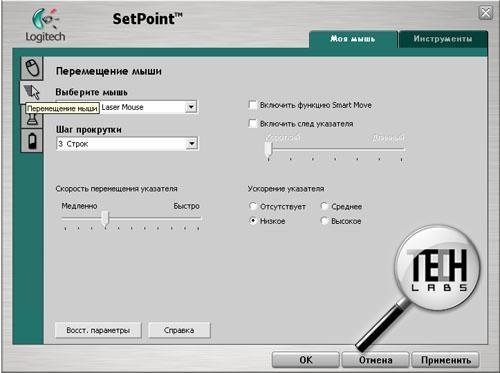Viewport: 500px width, 373px height.
Task: Open the game settings chess-piece icon
Action: (x=32, y=119)
